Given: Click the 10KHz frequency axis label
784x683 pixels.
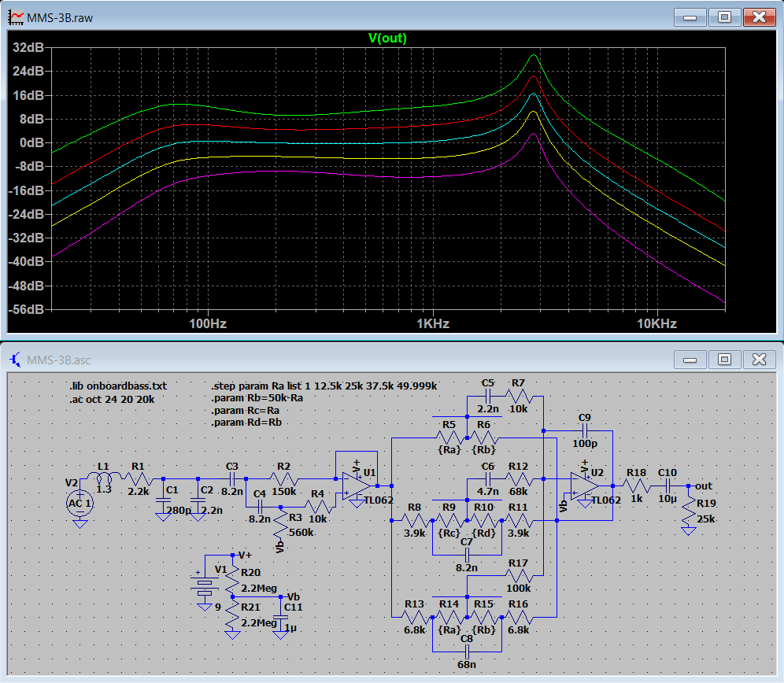Looking at the screenshot, I should point(656,323).
